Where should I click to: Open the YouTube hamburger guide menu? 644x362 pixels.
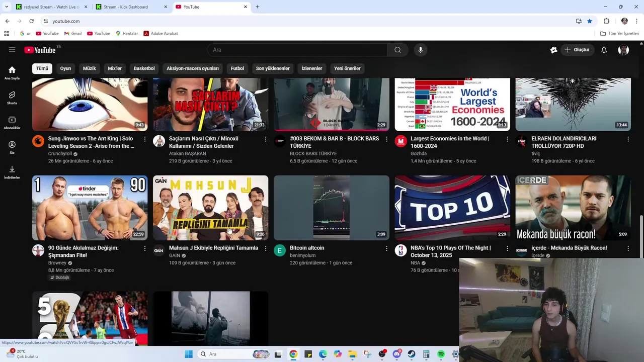pyautogui.click(x=12, y=50)
